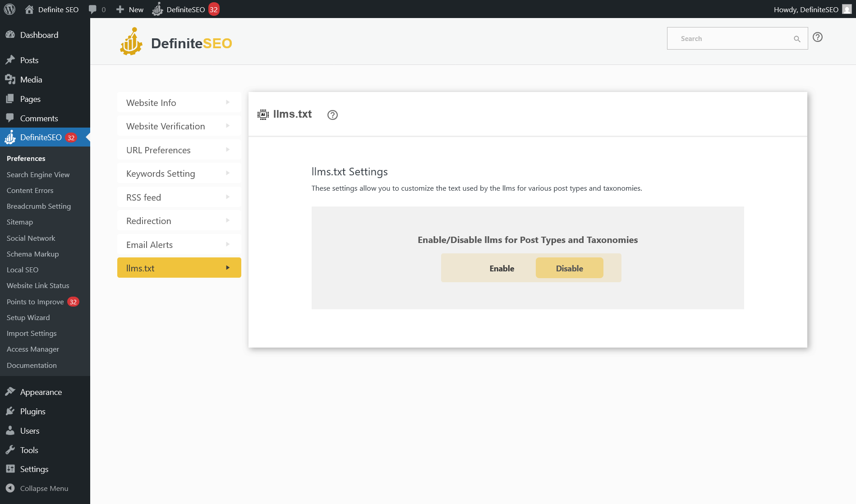
Task: Open Social Network submenu item
Action: pos(31,238)
